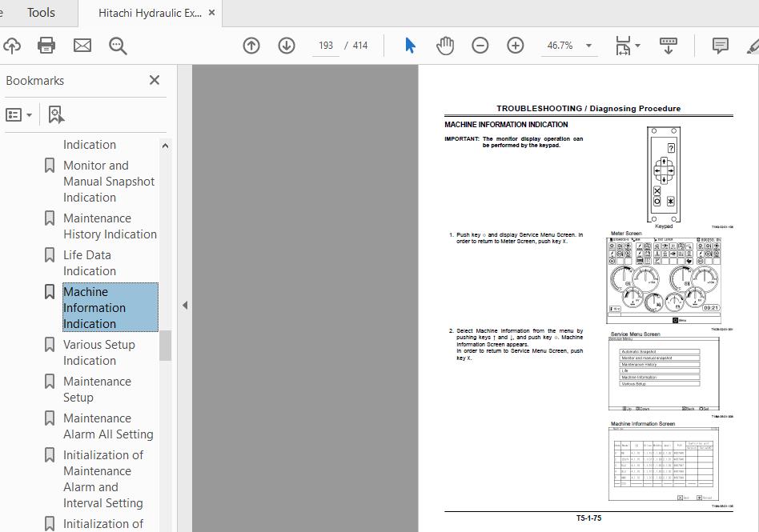Image resolution: width=759 pixels, height=532 pixels.
Task: Click page footer number T5-1-75
Action: tap(588, 518)
